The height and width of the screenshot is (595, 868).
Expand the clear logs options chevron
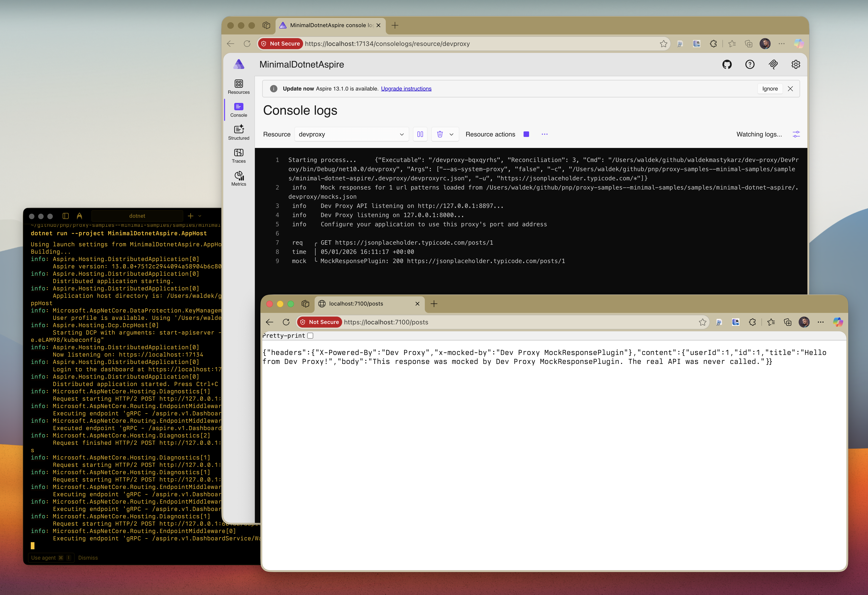point(451,134)
